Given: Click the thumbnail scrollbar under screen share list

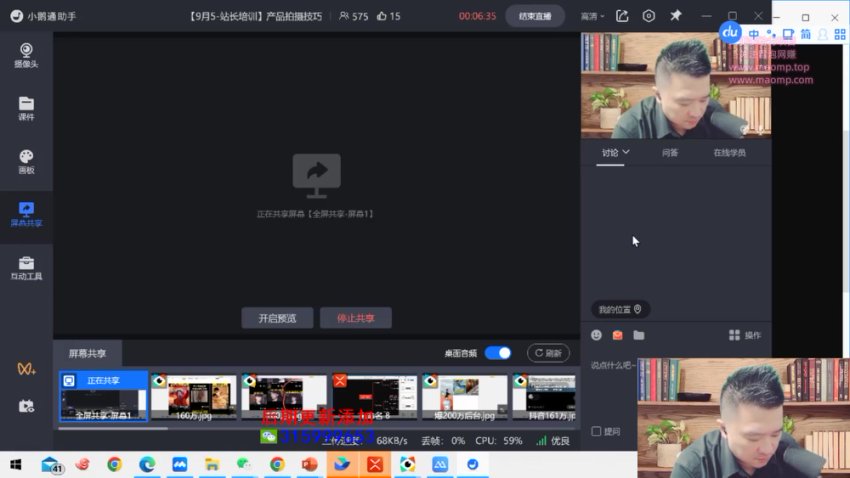Looking at the screenshot, I should 100,428.
